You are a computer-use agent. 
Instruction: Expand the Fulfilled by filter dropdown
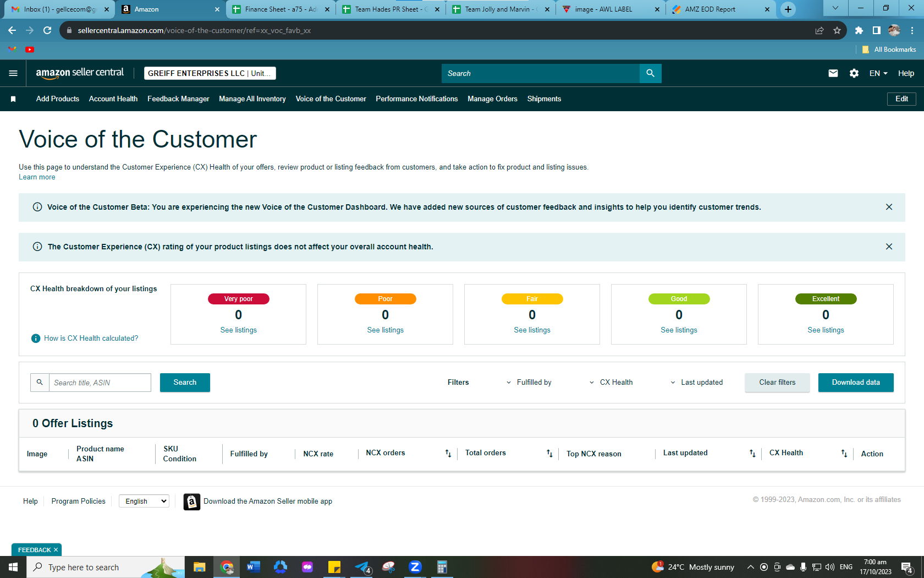pos(529,383)
